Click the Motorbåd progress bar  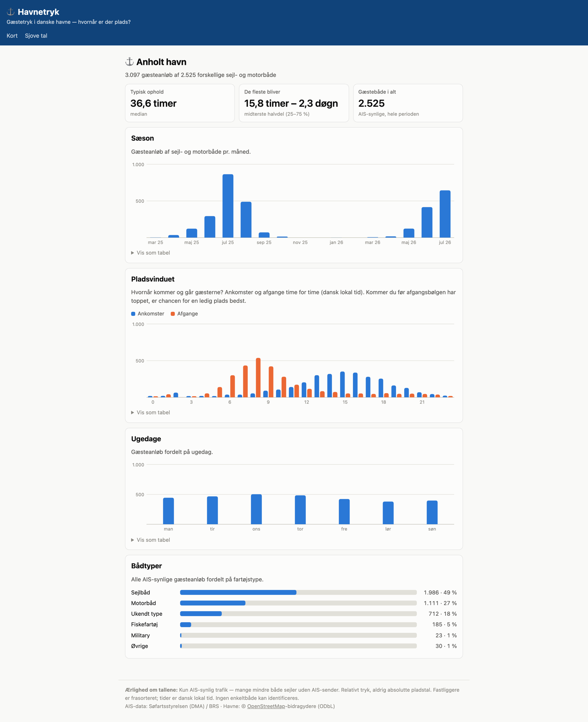pyautogui.click(x=298, y=603)
